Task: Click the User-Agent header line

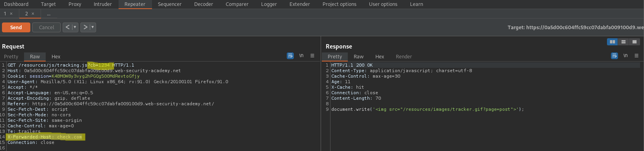Action: click(x=118, y=82)
